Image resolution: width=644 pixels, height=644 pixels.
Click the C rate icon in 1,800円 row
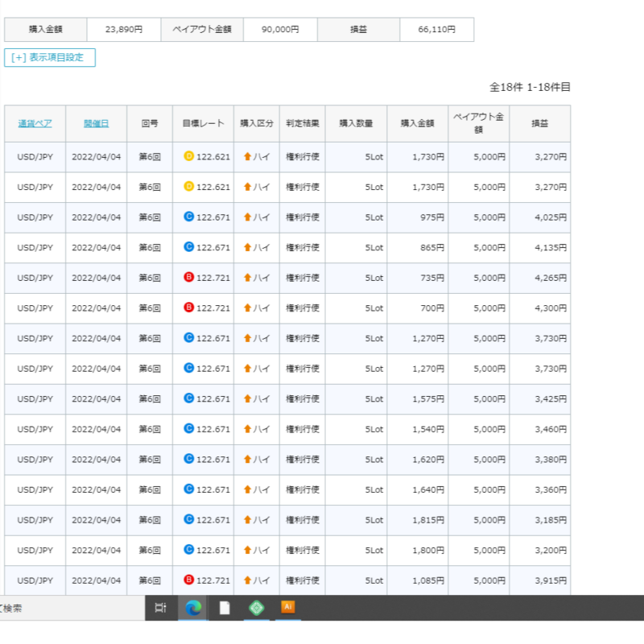pyautogui.click(x=188, y=550)
